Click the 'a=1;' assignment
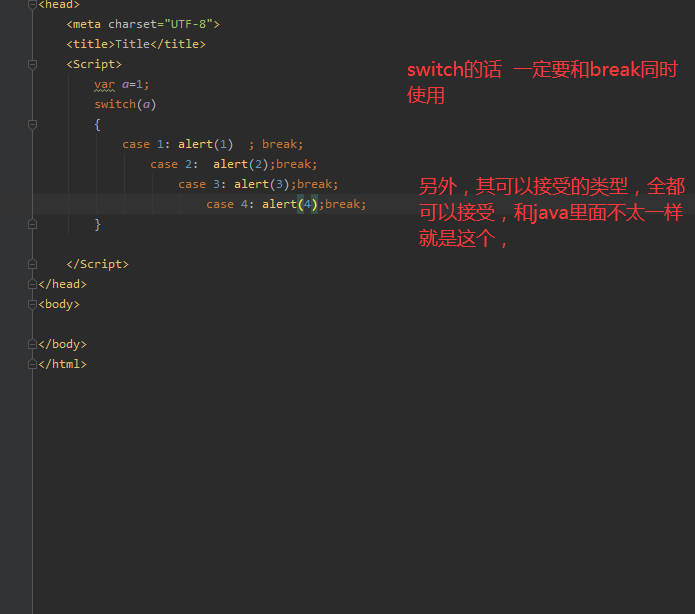The height and width of the screenshot is (614, 695). pos(136,84)
